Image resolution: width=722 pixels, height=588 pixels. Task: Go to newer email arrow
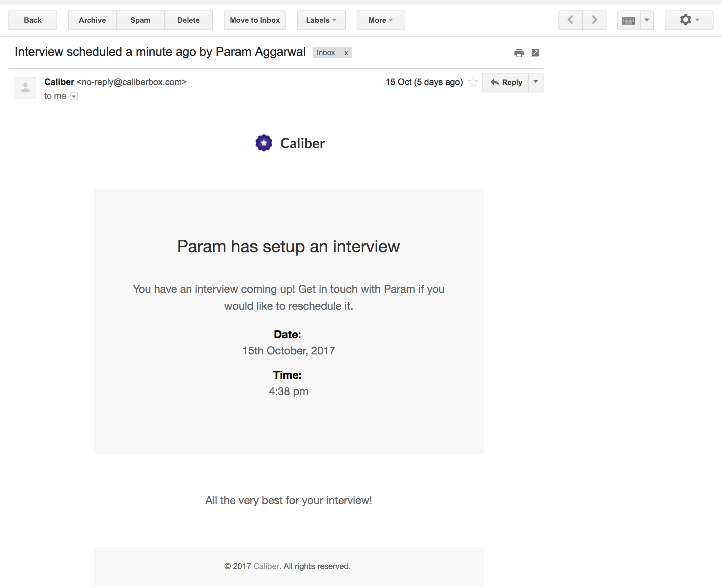571,20
